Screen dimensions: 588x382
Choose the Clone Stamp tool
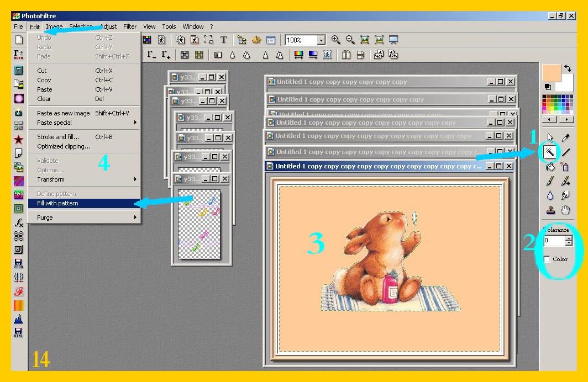tap(550, 210)
